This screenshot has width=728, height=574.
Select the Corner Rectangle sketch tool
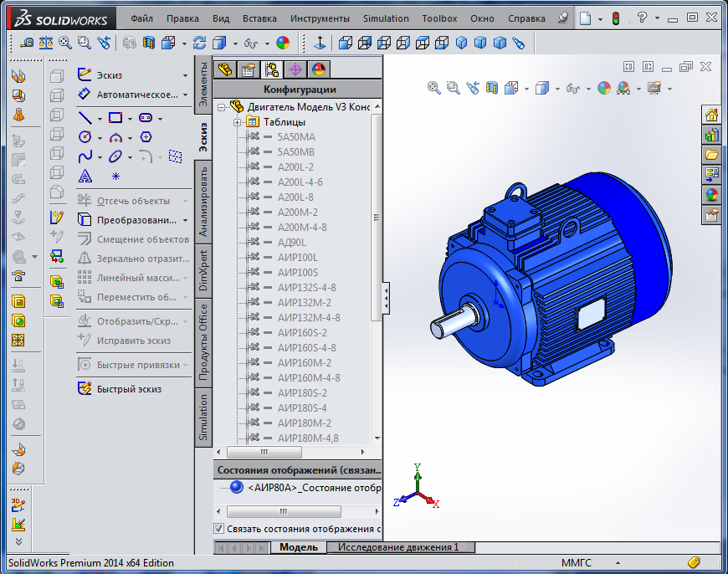[115, 118]
